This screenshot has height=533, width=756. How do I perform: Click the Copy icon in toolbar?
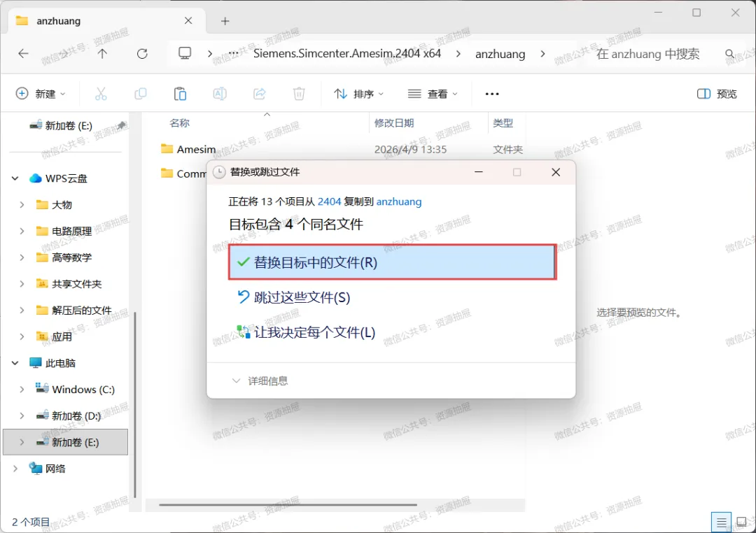pos(140,94)
